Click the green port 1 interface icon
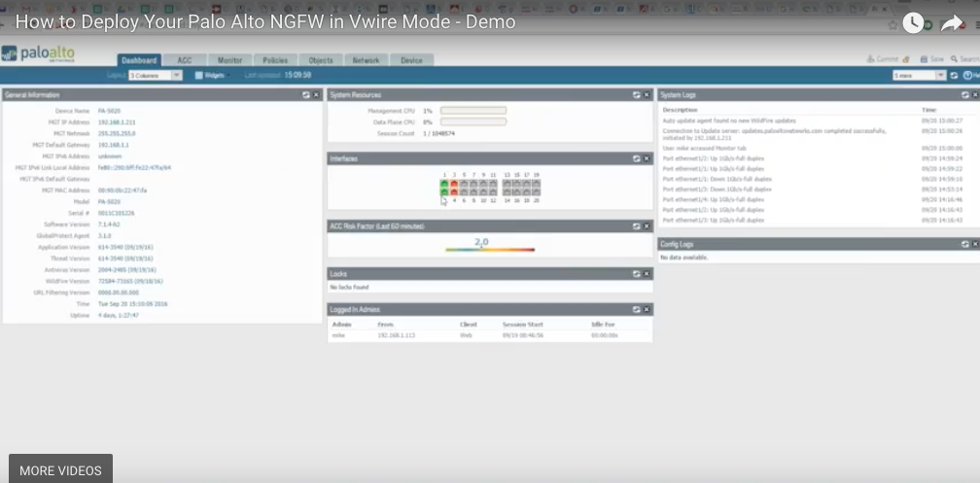The image size is (980, 483). (444, 184)
